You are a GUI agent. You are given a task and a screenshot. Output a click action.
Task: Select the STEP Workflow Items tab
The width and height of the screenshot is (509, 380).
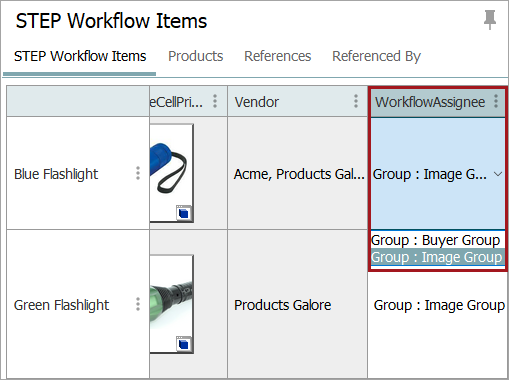80,56
